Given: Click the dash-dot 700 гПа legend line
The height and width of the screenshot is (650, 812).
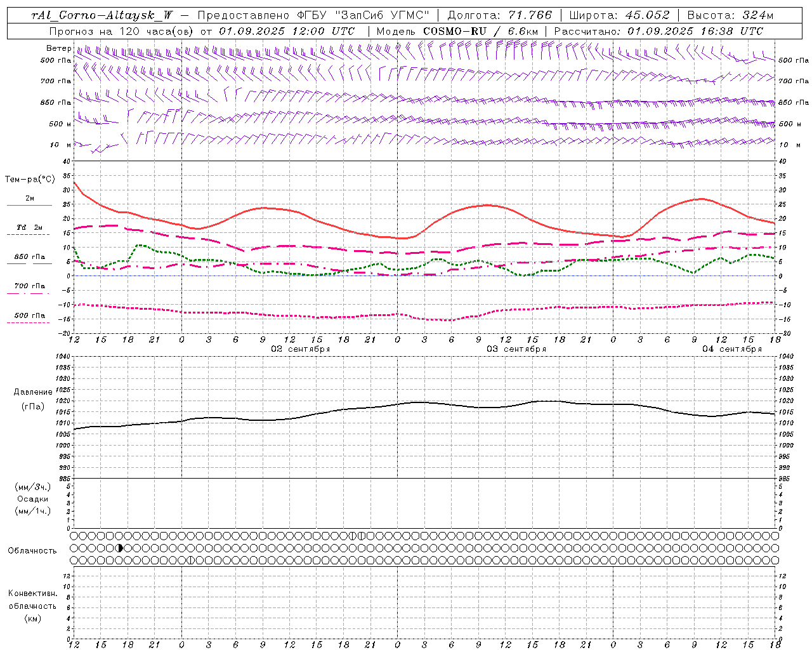Looking at the screenshot, I should pos(29,293).
